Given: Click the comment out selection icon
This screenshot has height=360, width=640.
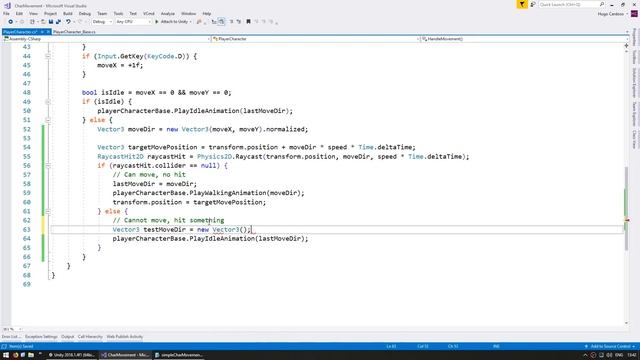Looking at the screenshot, I should click(x=231, y=22).
